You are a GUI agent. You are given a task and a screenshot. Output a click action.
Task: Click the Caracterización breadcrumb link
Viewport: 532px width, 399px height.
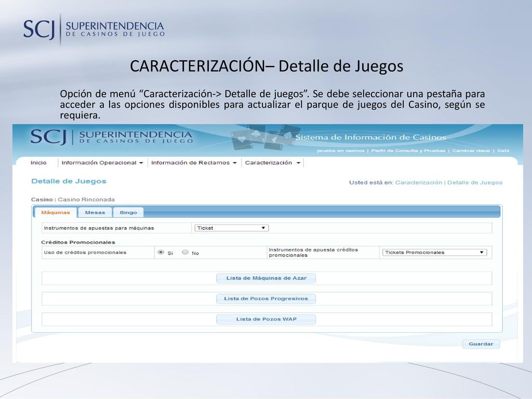(419, 182)
